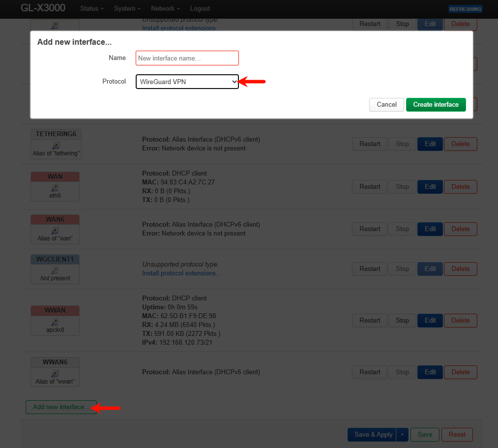498x448 pixels.
Task: Click the WWAN6 alias interface icon
Action: click(55, 373)
